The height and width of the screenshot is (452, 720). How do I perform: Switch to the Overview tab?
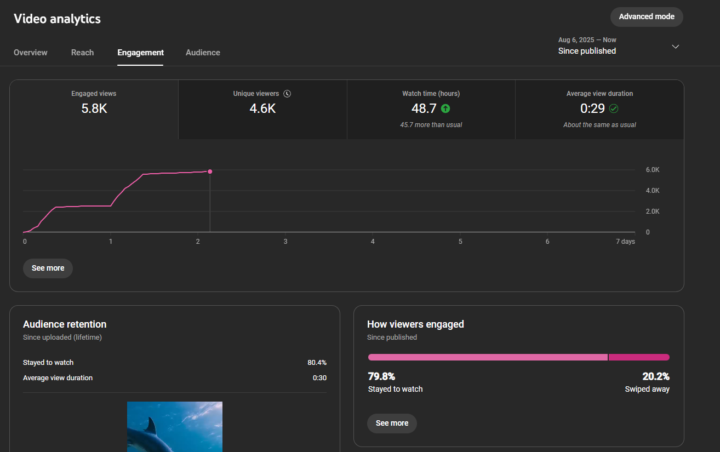[30, 52]
